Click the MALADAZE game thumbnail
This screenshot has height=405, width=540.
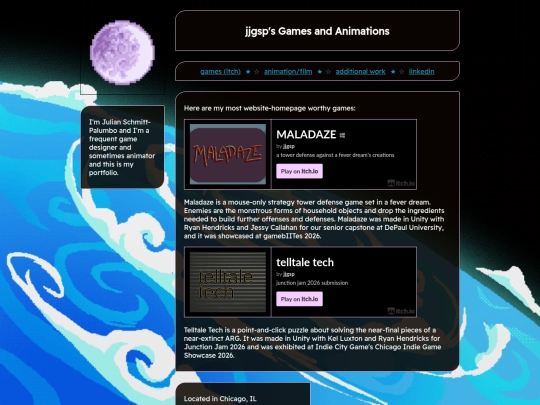(x=228, y=154)
